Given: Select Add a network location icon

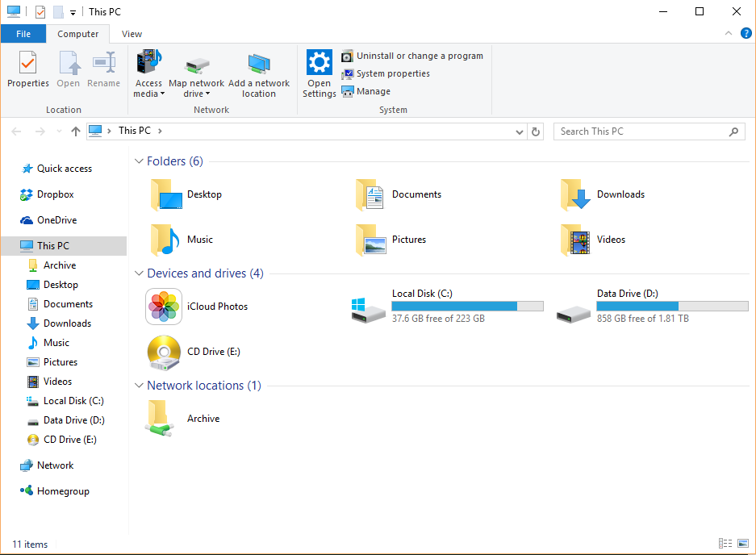Looking at the screenshot, I should (259, 64).
